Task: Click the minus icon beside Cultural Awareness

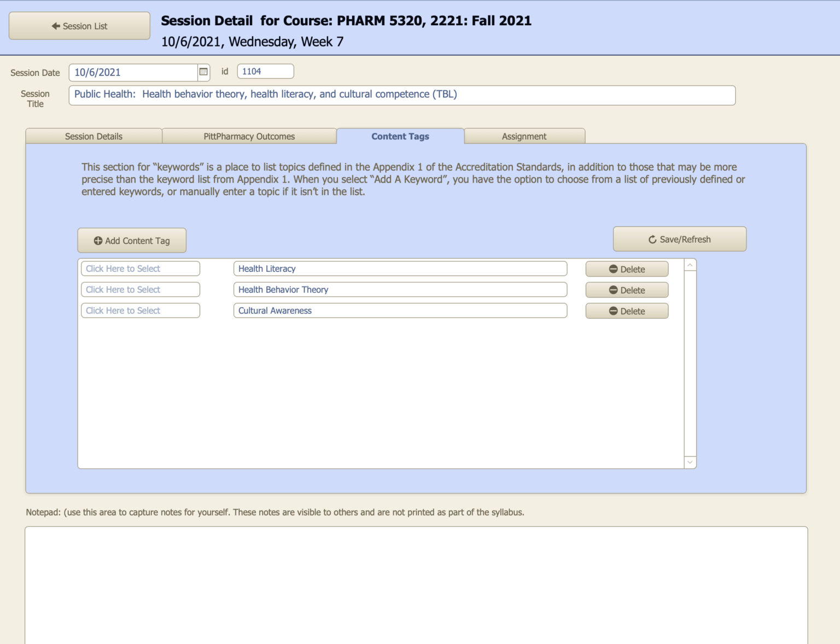Action: pos(613,311)
